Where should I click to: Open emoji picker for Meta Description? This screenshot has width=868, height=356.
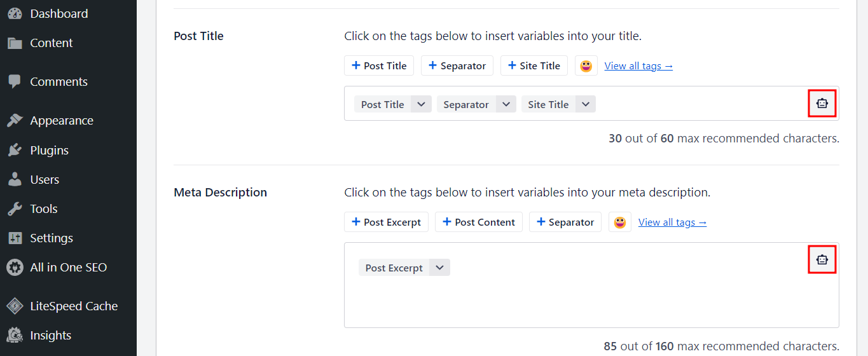619,222
